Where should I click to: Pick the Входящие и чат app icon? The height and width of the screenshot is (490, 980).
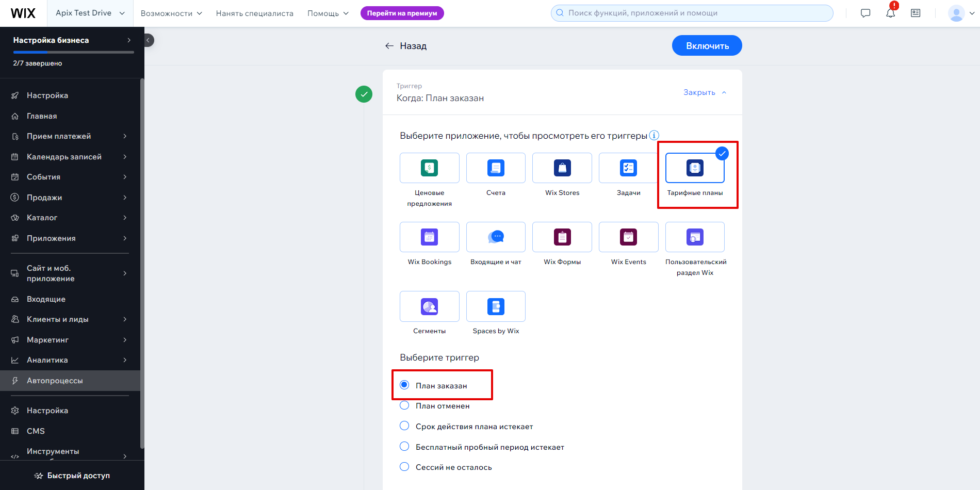(496, 237)
